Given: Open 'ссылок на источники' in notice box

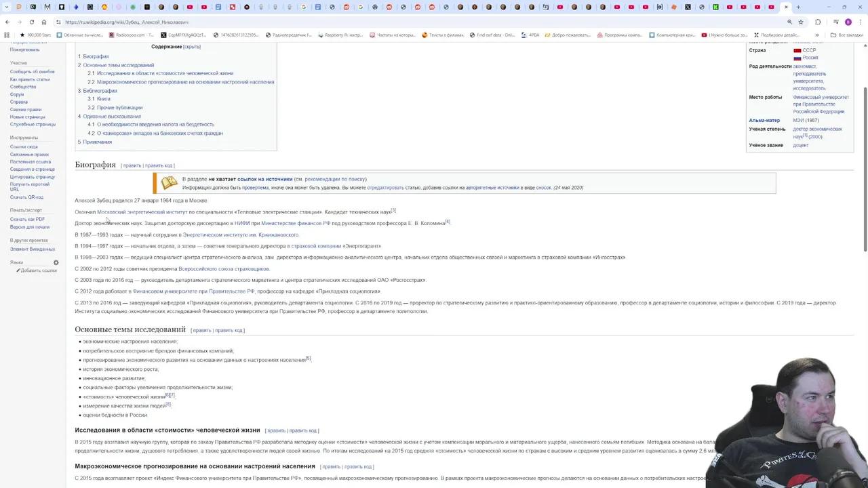Looking at the screenshot, I should 264,179.
